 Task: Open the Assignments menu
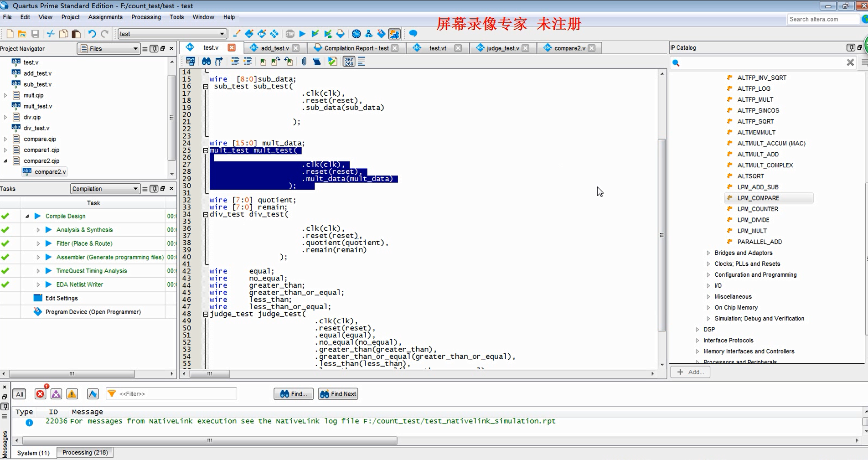click(105, 17)
